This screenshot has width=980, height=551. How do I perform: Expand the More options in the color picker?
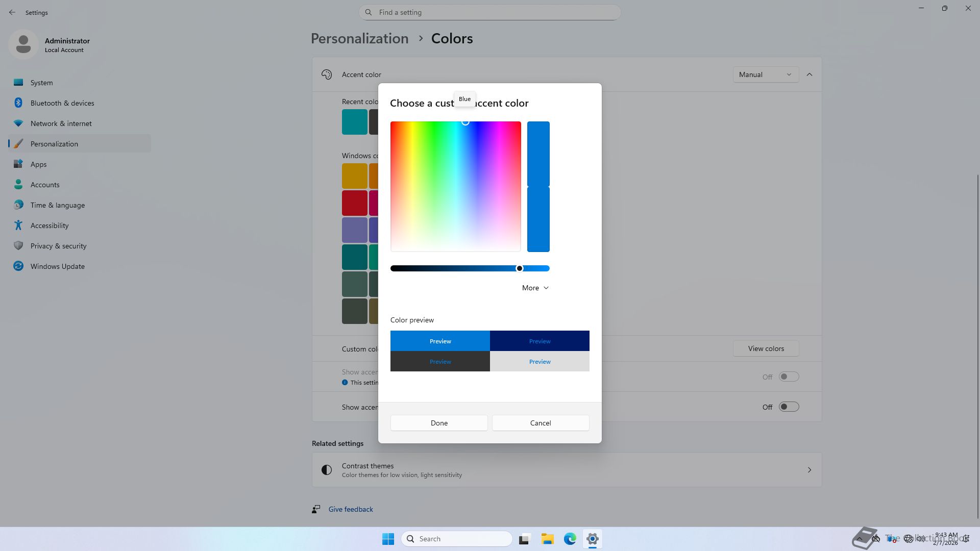click(x=535, y=288)
